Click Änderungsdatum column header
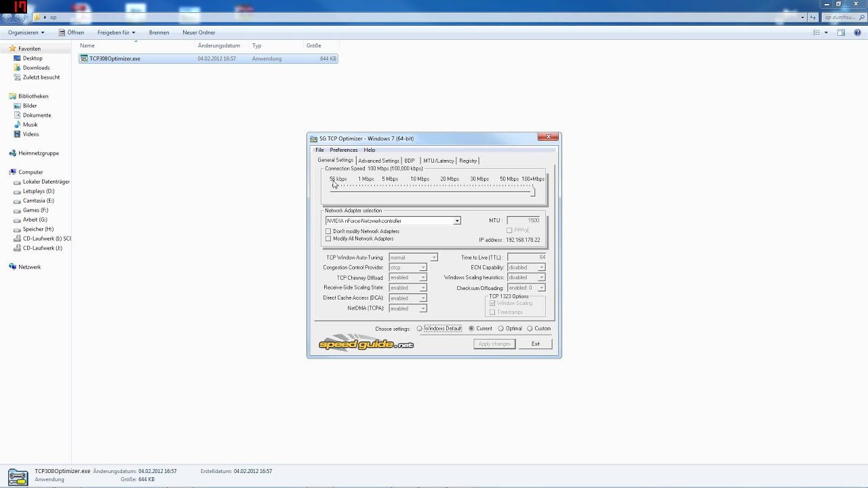This screenshot has width=868, height=488. (x=219, y=45)
